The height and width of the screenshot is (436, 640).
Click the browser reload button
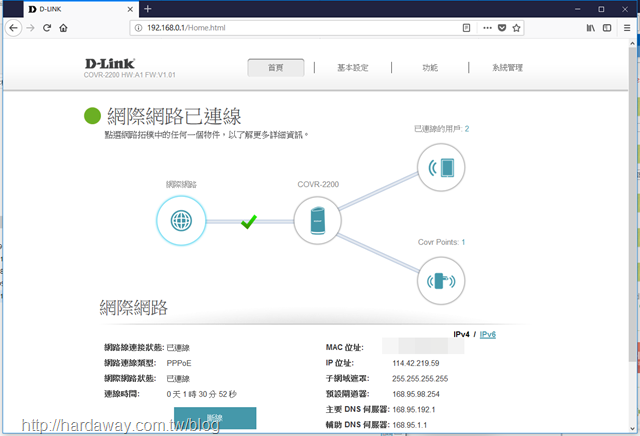point(47,28)
